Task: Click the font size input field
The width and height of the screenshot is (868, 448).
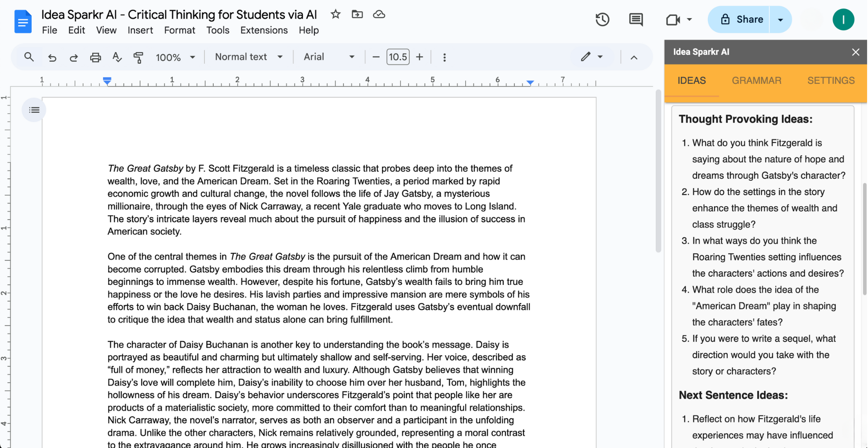Action: click(x=398, y=57)
